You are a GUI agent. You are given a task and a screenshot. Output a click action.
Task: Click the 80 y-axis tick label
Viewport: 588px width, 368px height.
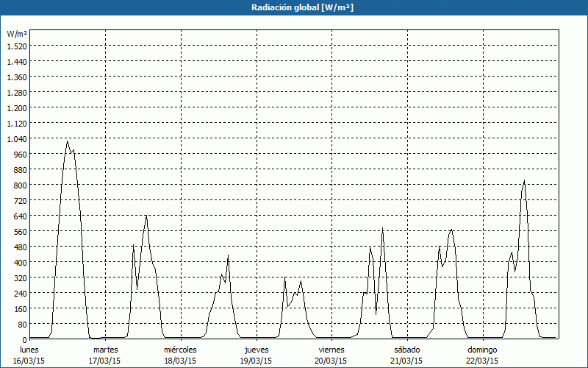pos(22,324)
